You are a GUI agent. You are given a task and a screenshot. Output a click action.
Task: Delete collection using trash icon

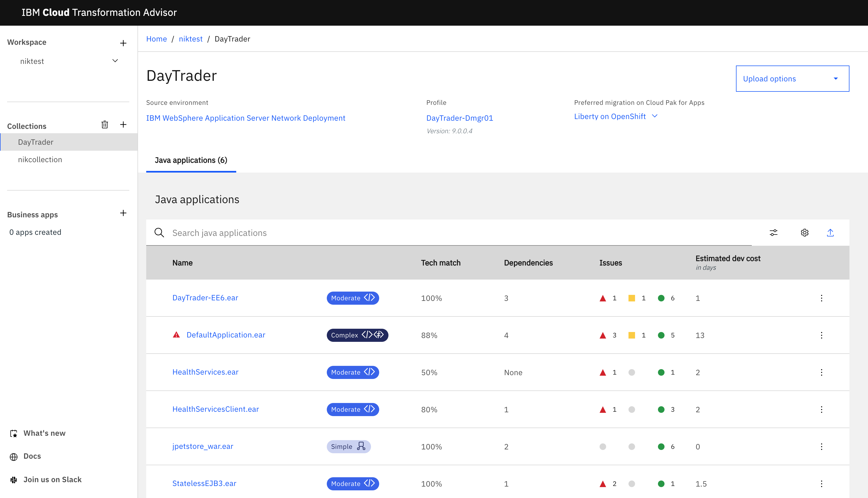pos(105,124)
